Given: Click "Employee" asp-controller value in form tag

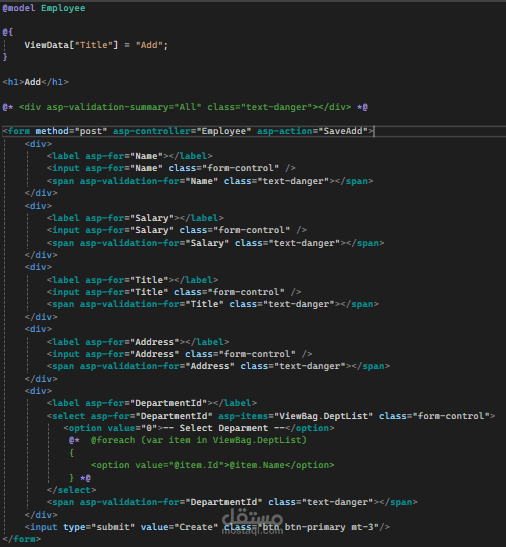Looking at the screenshot, I should [x=224, y=131].
